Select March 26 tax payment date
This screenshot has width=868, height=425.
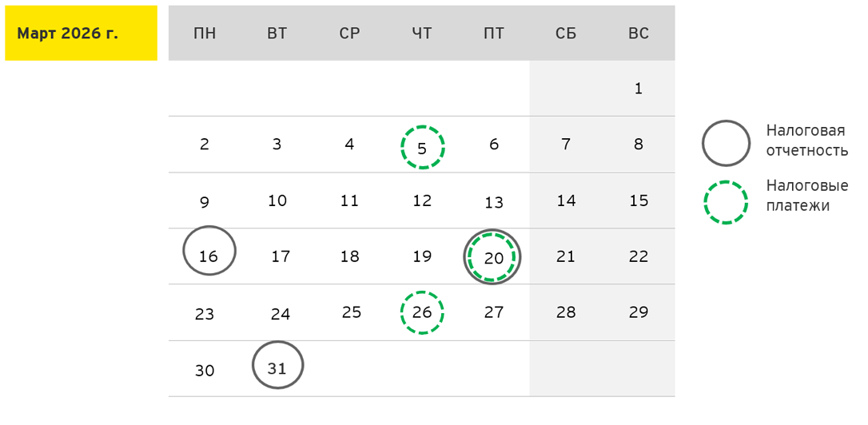tap(422, 312)
